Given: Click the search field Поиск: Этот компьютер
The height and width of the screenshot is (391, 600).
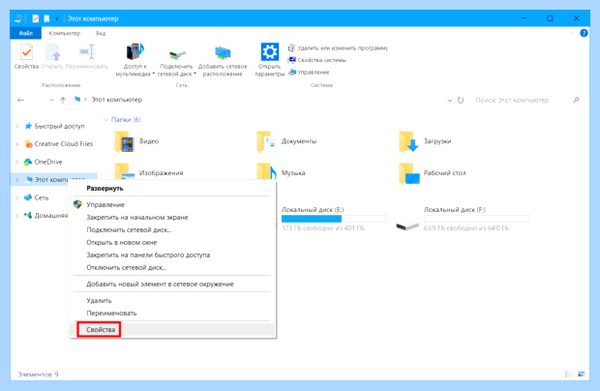Looking at the screenshot, I should (x=523, y=100).
